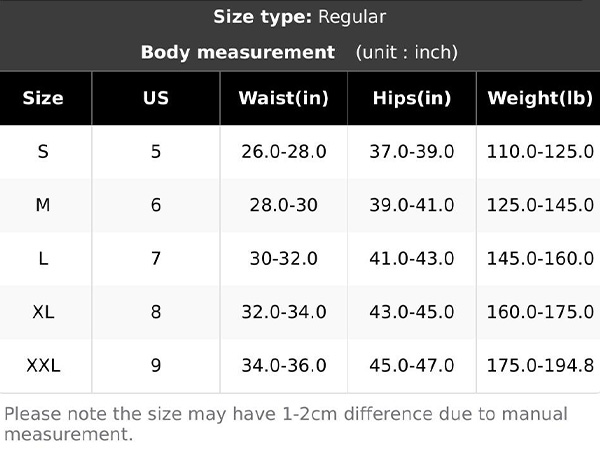The width and height of the screenshot is (600, 450).
Task: Select the US column header
Action: (156, 98)
